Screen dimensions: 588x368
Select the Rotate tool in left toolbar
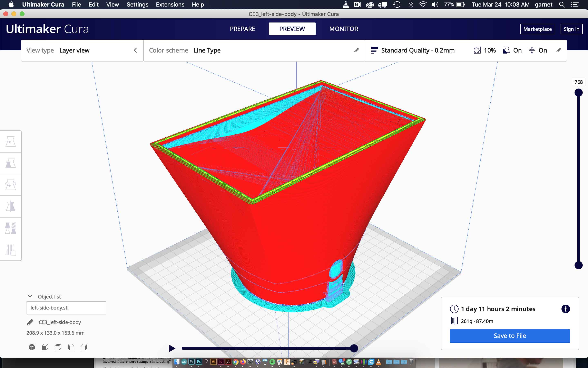(x=10, y=185)
